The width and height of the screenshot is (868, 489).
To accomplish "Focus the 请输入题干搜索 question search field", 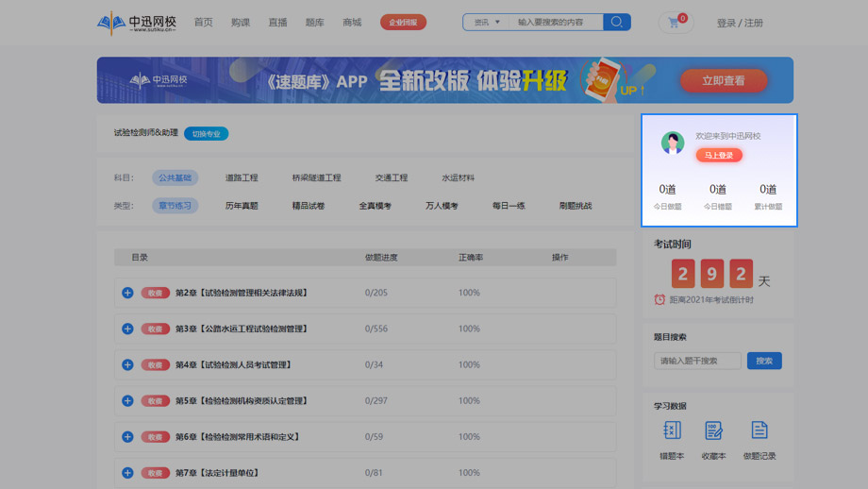I will [697, 361].
